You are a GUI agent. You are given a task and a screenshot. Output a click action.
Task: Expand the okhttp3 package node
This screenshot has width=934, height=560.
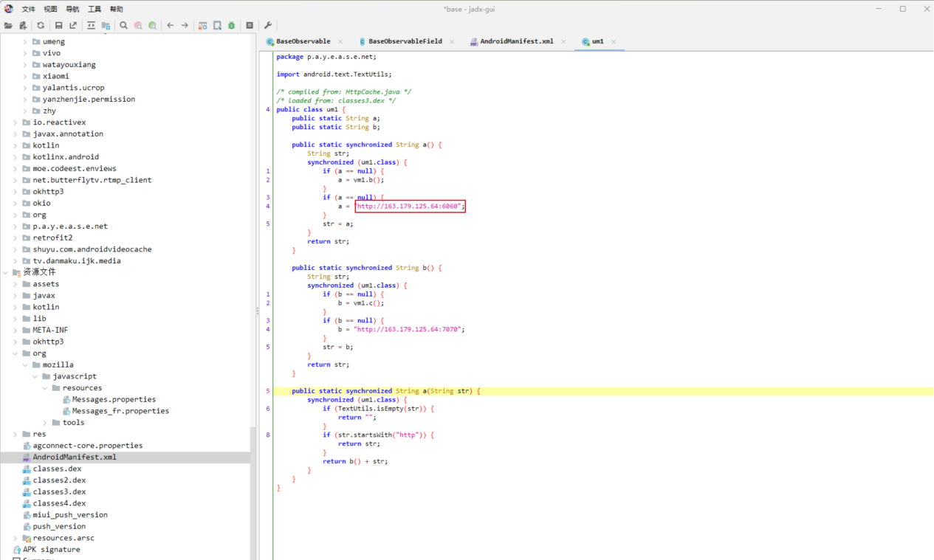pyautogui.click(x=16, y=192)
